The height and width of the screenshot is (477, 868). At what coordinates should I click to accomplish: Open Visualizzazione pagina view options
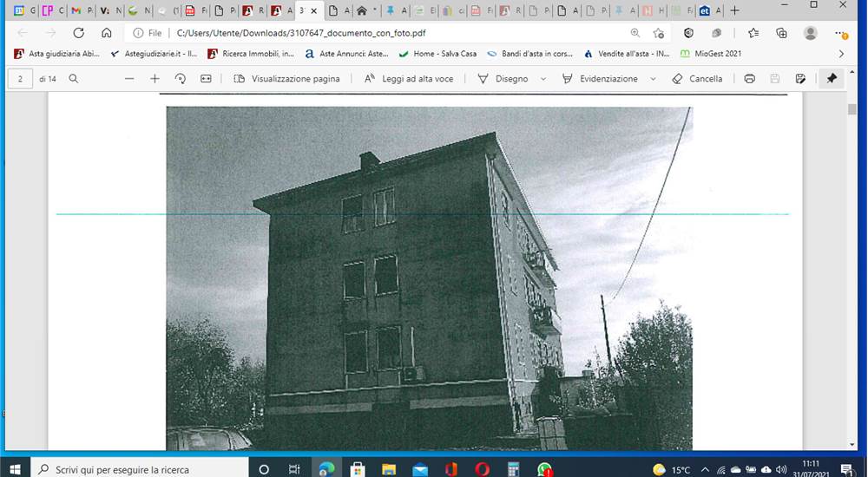(286, 79)
